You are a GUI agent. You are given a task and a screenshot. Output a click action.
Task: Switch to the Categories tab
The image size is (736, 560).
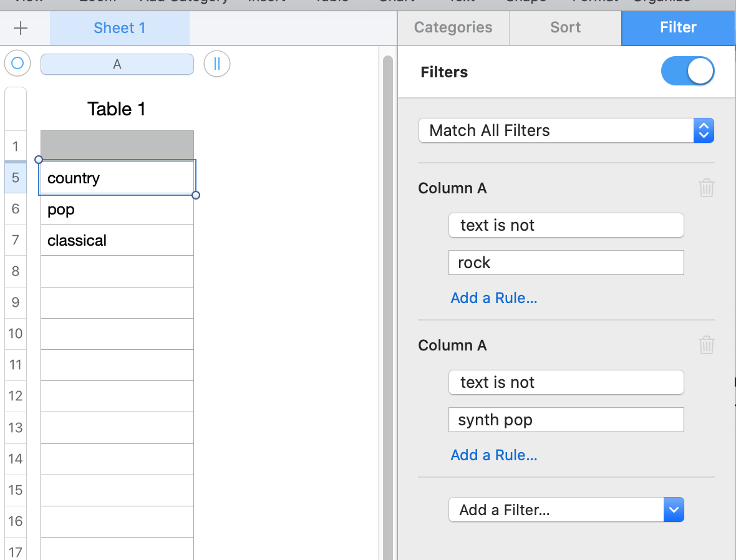pyautogui.click(x=453, y=27)
